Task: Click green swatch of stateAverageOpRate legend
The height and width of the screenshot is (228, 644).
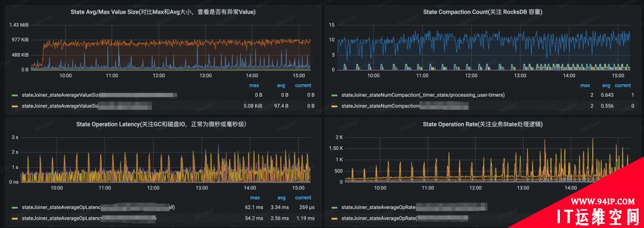Action: (x=335, y=208)
